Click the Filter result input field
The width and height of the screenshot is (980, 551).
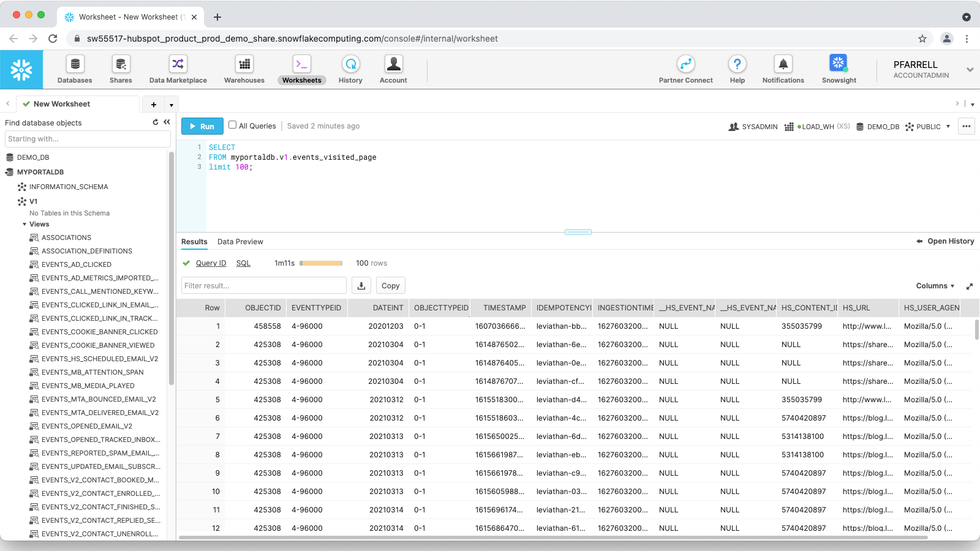click(264, 286)
